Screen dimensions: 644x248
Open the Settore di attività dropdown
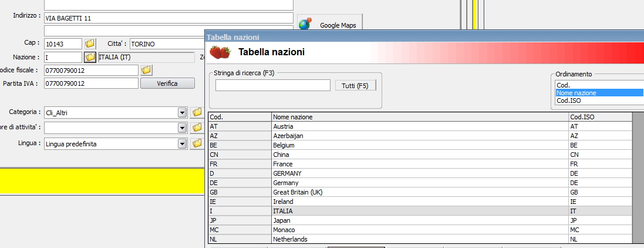[182, 128]
